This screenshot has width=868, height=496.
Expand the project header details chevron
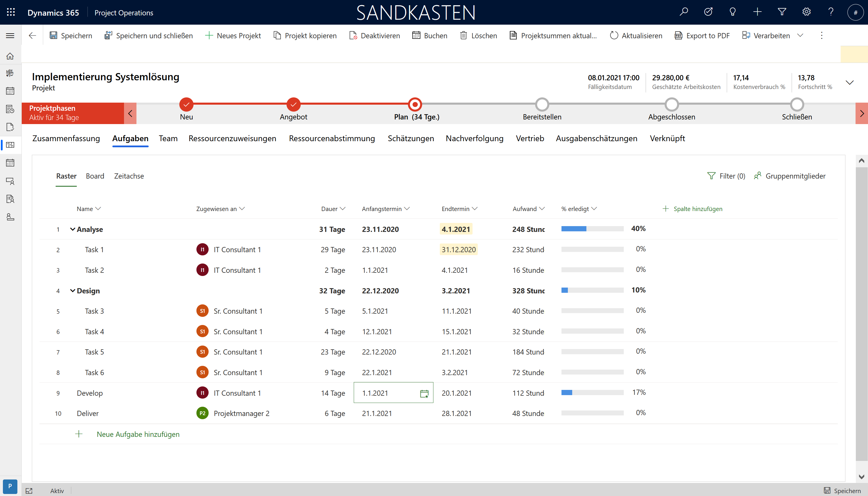click(x=850, y=82)
